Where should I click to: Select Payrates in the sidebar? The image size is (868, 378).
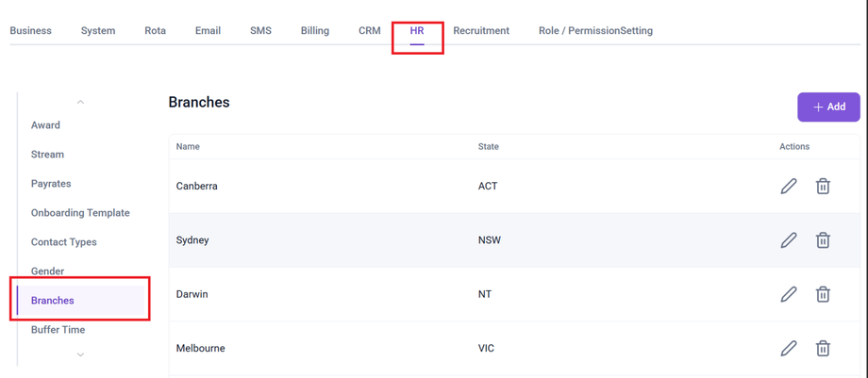(51, 184)
